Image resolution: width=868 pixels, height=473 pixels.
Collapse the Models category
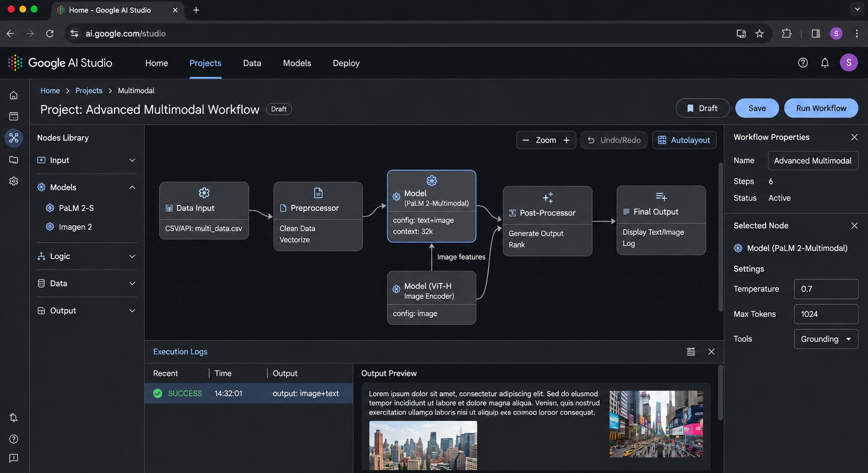[87, 188]
